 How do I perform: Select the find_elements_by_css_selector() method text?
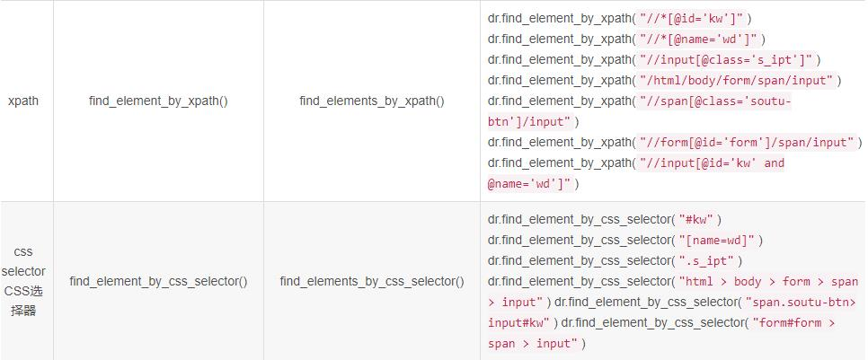tap(372, 281)
